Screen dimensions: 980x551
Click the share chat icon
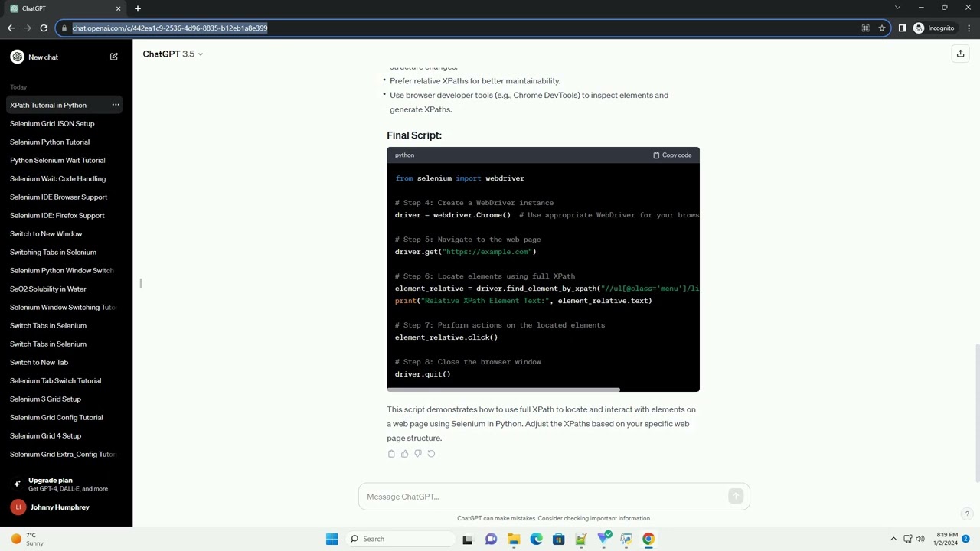pyautogui.click(x=960, y=54)
